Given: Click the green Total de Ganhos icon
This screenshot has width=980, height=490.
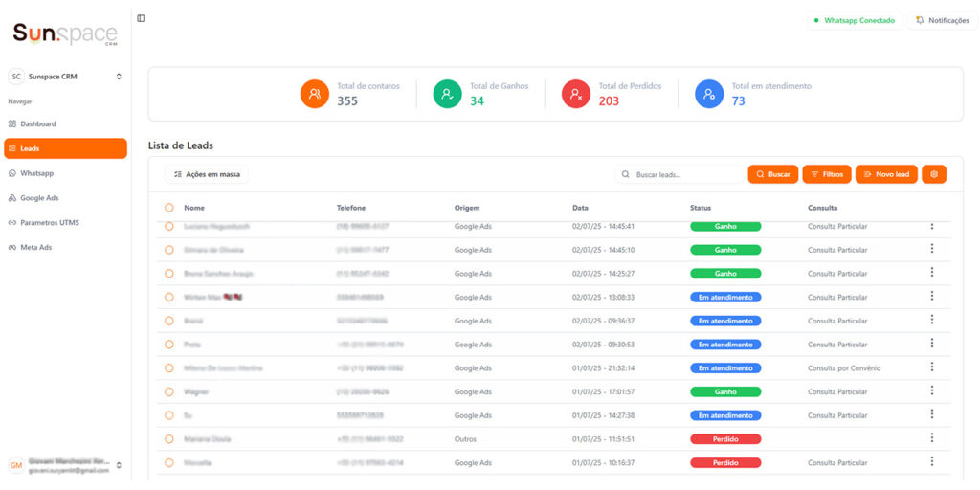Looking at the screenshot, I should click(x=447, y=94).
